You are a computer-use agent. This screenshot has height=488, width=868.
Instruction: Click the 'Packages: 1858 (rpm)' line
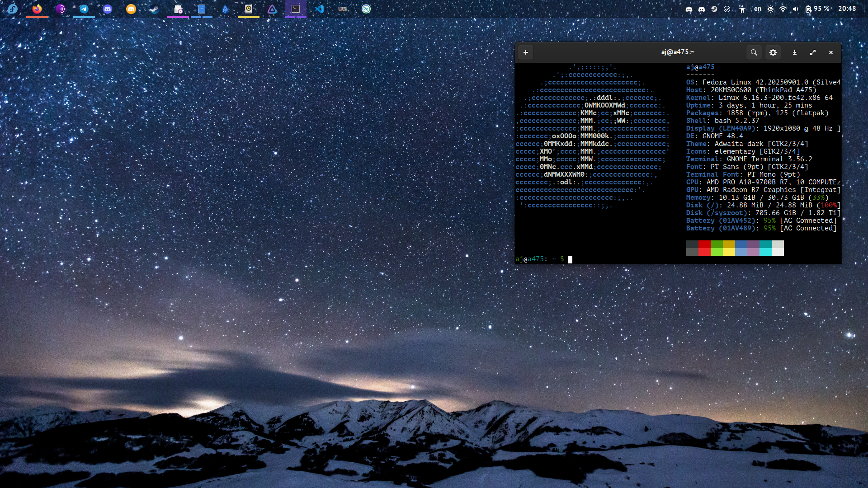[757, 113]
